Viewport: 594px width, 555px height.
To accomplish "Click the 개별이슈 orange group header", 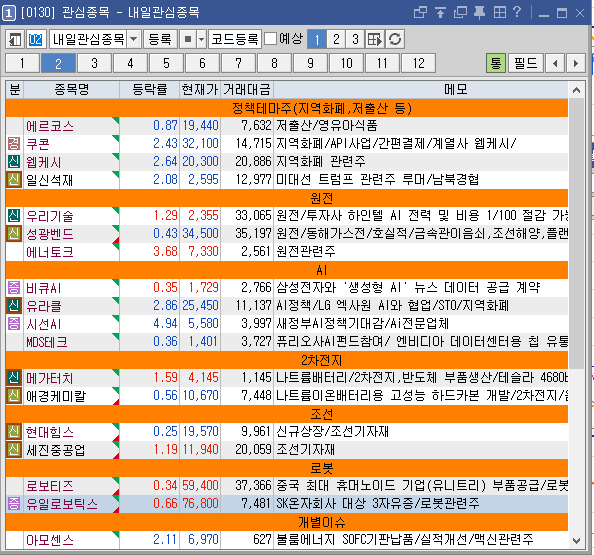I will point(287,522).
